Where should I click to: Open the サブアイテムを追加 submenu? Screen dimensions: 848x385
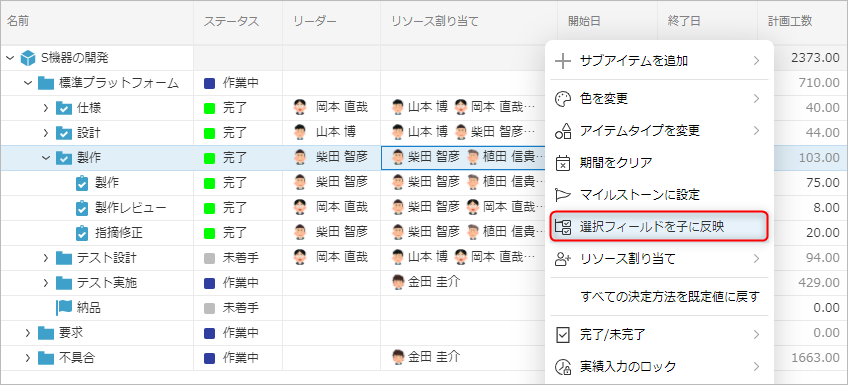pyautogui.click(x=659, y=61)
